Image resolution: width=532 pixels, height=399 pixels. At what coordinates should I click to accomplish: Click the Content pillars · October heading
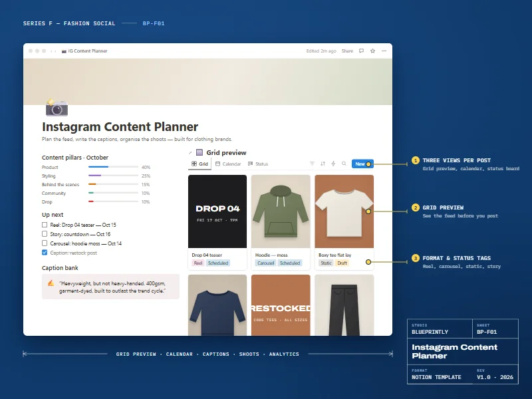point(75,158)
